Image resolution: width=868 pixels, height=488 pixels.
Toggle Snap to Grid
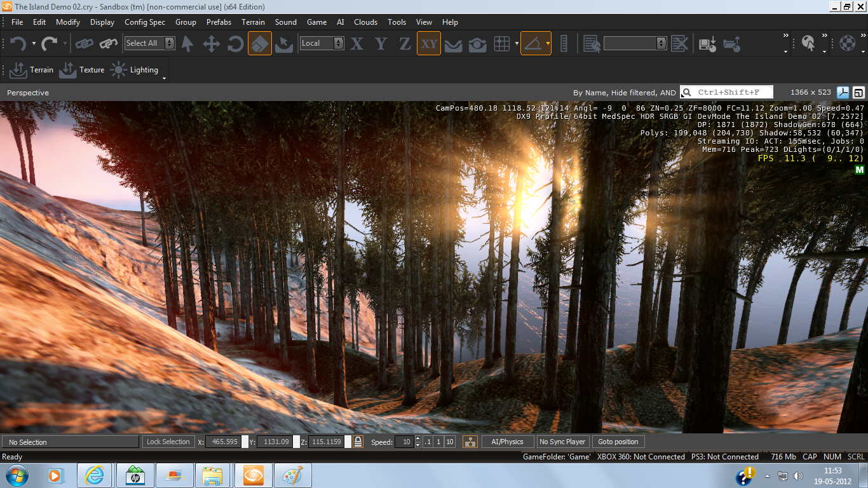point(502,43)
